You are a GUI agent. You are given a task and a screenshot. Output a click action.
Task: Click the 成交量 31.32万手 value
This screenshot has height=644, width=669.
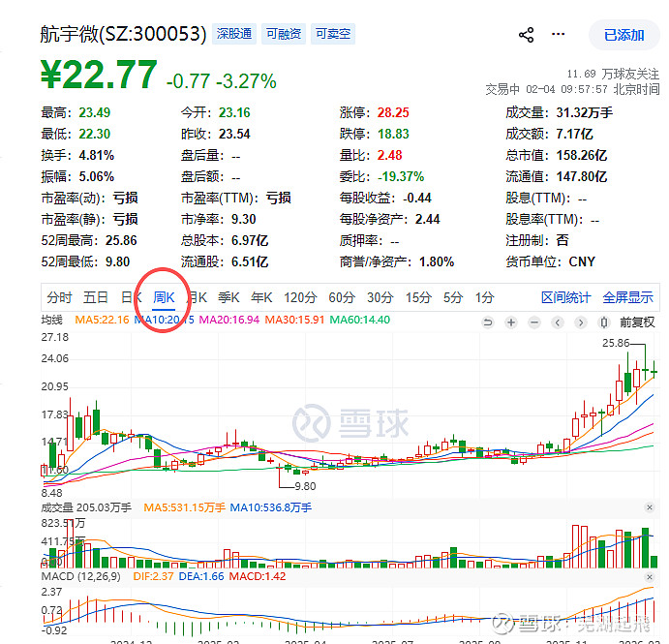point(585,112)
